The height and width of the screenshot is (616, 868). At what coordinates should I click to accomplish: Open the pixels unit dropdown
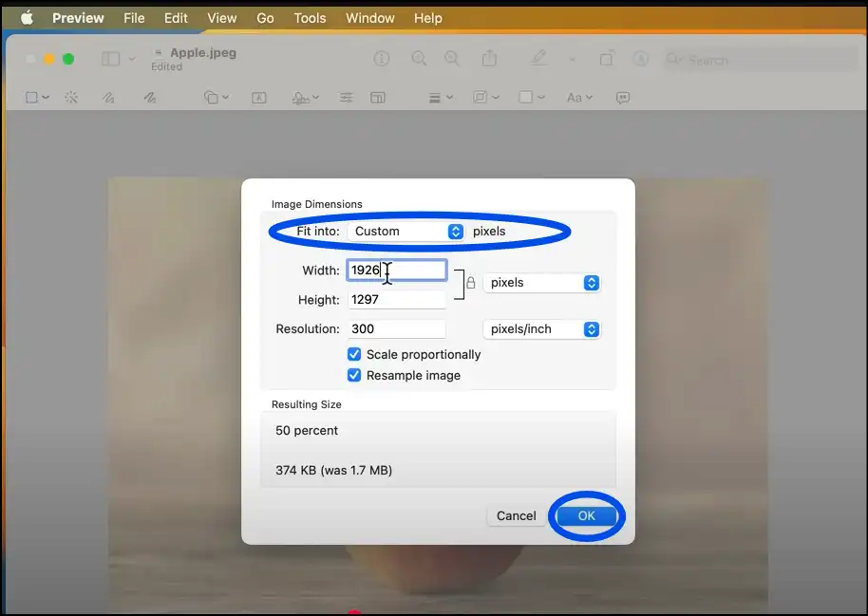pyautogui.click(x=542, y=283)
